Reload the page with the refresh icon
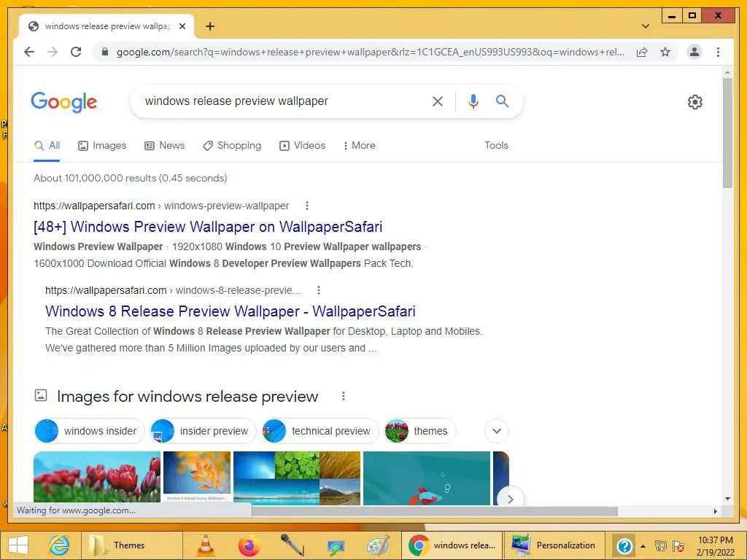747x560 pixels. pos(76,52)
